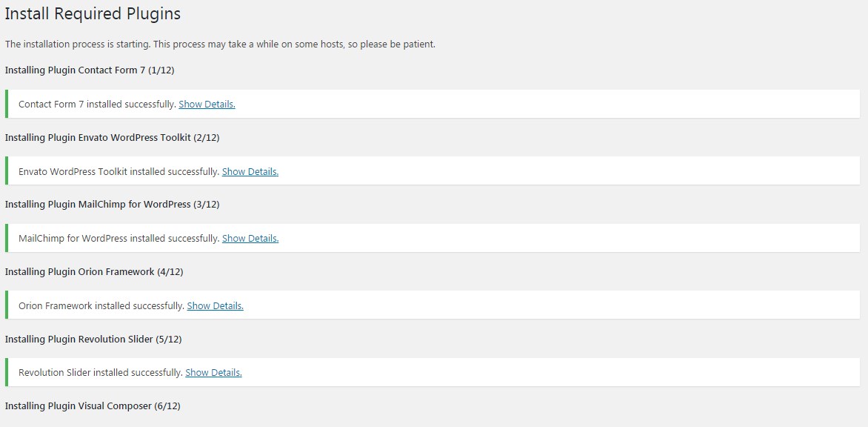Click the Envato WordPress Toolkit installed successfully text
Viewport: 868px width, 427px height.
coord(119,172)
